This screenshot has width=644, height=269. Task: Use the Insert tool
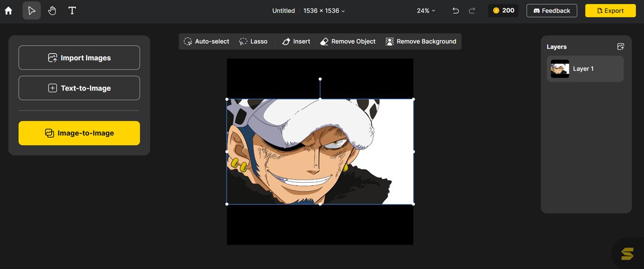click(x=296, y=41)
